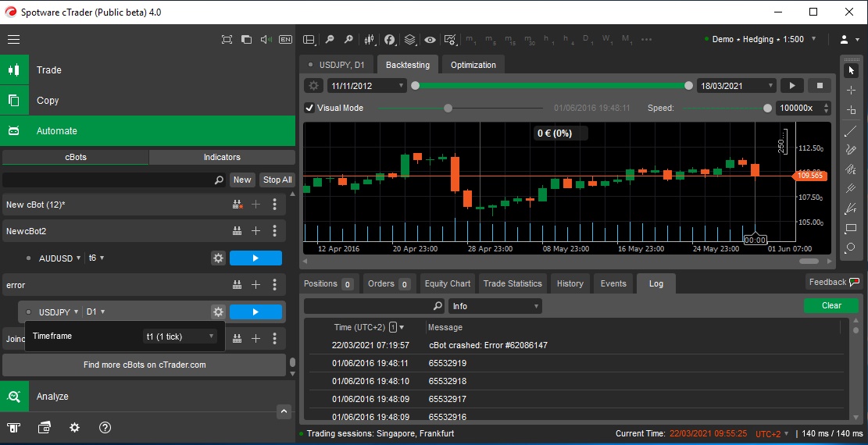This screenshot has width=868, height=445.
Task: Open the Timeframe t1 (1 tick) combo box
Action: coord(180,336)
